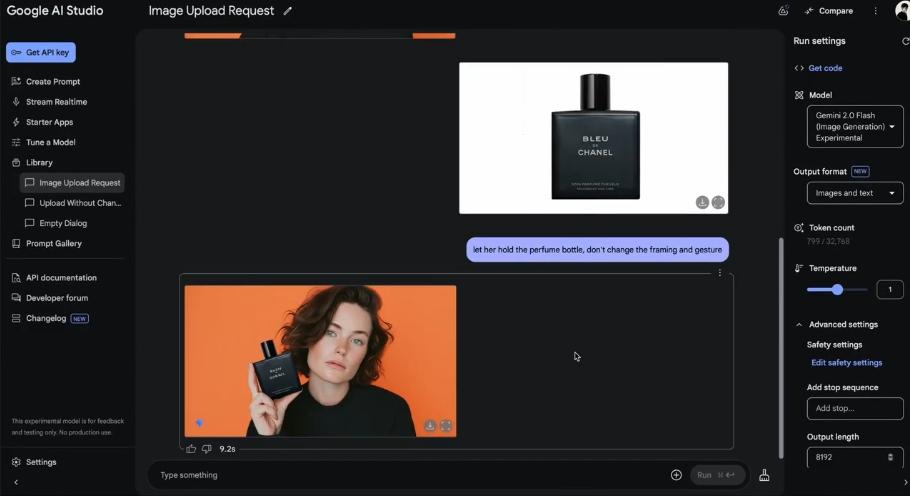This screenshot has width=910, height=496.
Task: Open the top-bar three-dot menu
Action: 875,11
